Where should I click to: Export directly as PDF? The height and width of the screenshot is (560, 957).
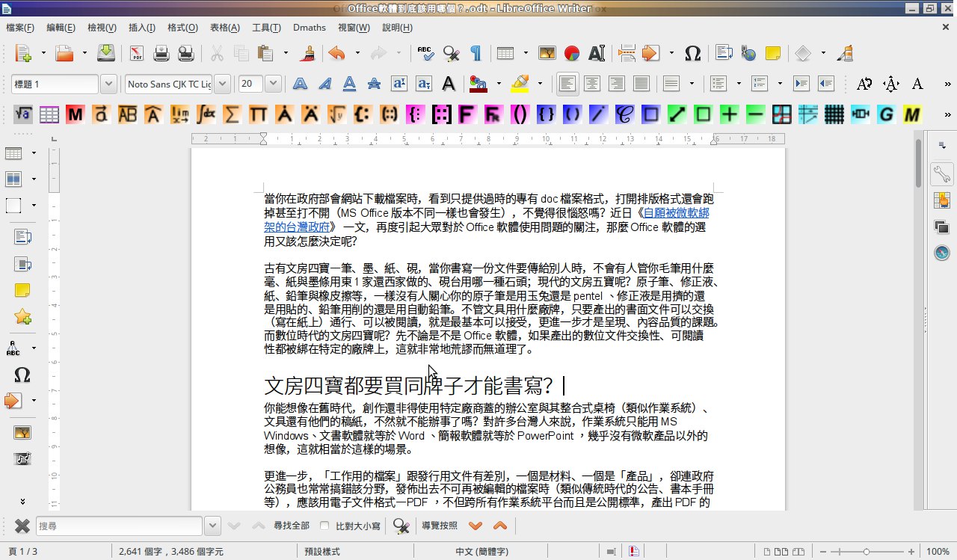[137, 53]
